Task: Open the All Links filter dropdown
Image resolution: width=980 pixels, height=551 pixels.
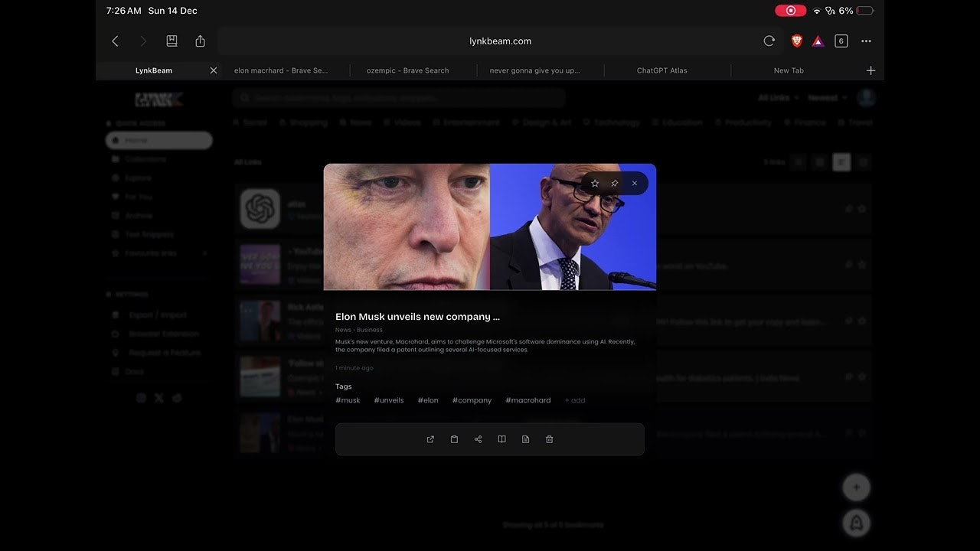Action: tap(778, 98)
